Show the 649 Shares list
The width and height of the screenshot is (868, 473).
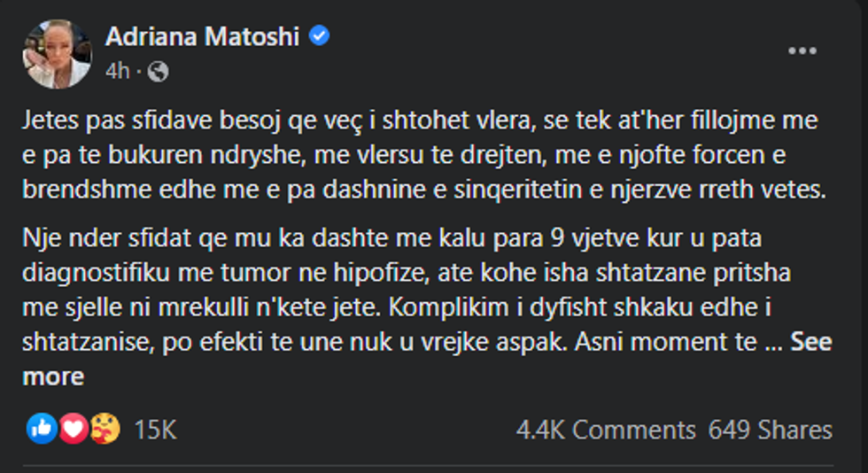tap(770, 430)
